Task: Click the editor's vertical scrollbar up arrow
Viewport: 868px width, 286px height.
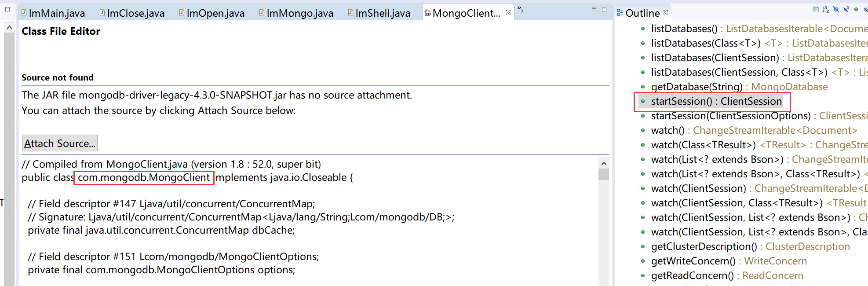Action: tap(604, 162)
